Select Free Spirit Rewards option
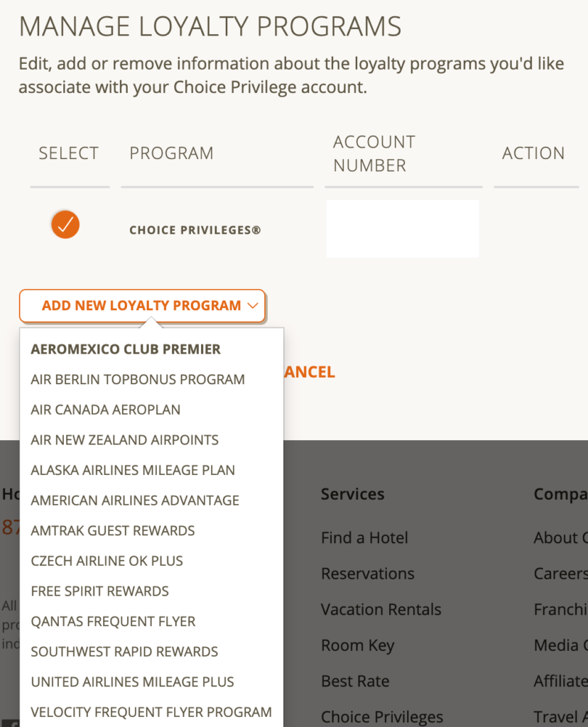This screenshot has width=588, height=727. [100, 591]
